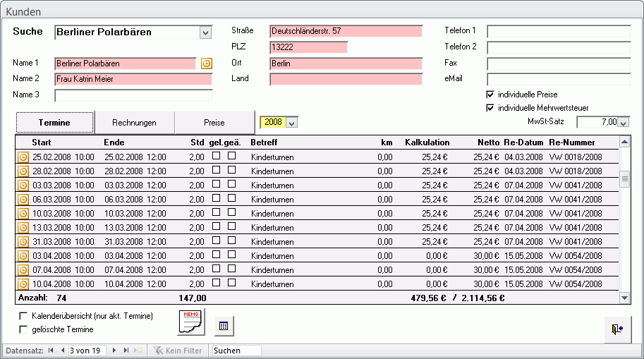This screenshot has width=644, height=359.
Task: Click the exit door icon
Action: click(617, 329)
